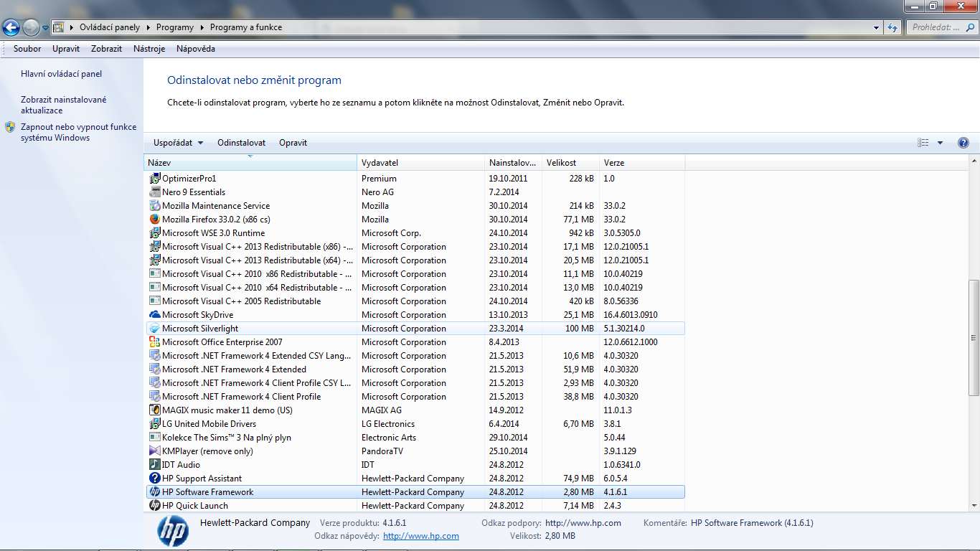Click the change view icon in toolbar
Screen dimensions: 980x551
pyautogui.click(x=923, y=143)
